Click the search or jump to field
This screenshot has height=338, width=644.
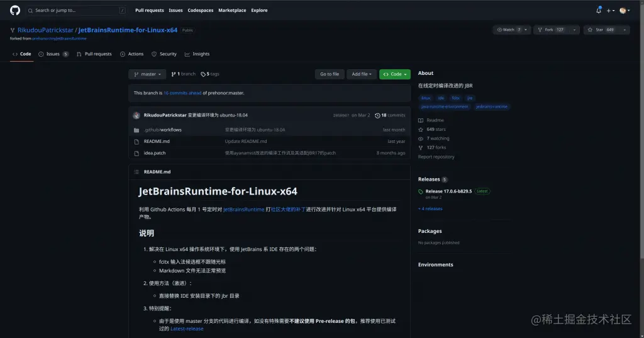76,10
